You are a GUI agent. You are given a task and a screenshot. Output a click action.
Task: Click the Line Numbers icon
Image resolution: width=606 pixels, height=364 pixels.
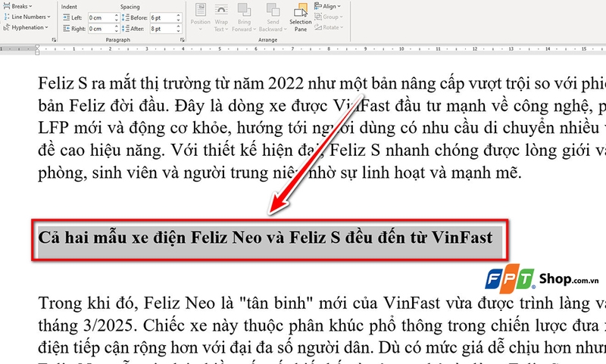point(7,17)
